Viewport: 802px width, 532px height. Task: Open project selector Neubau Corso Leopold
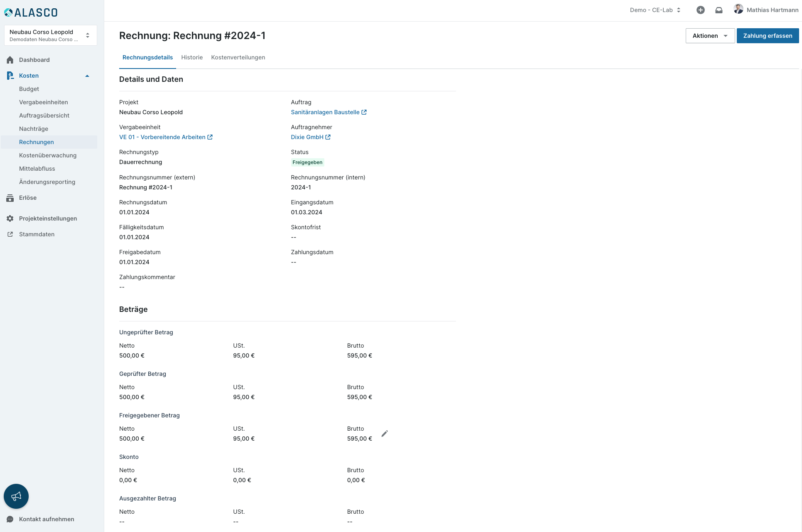(x=50, y=35)
